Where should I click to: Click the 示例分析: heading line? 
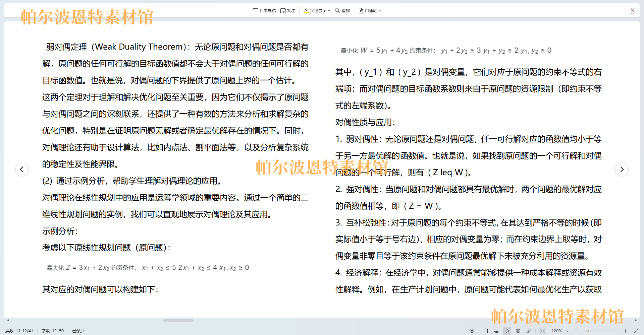(60, 231)
